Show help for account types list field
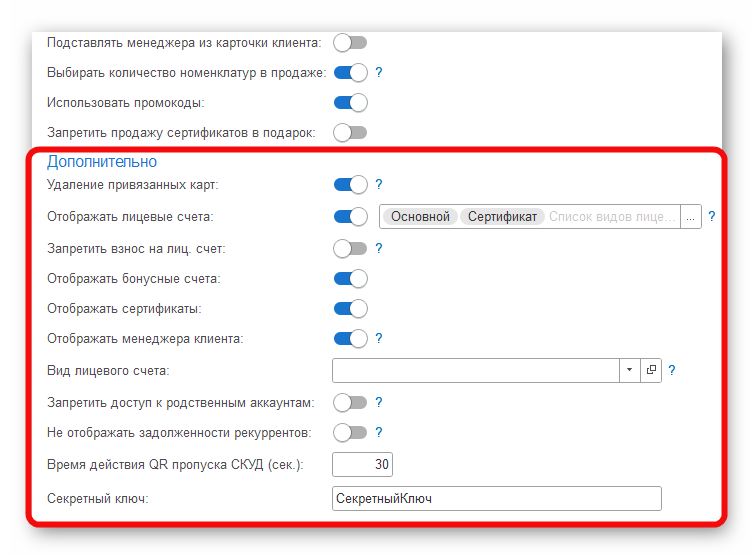Screen dimensions: 754x556 click(x=712, y=216)
